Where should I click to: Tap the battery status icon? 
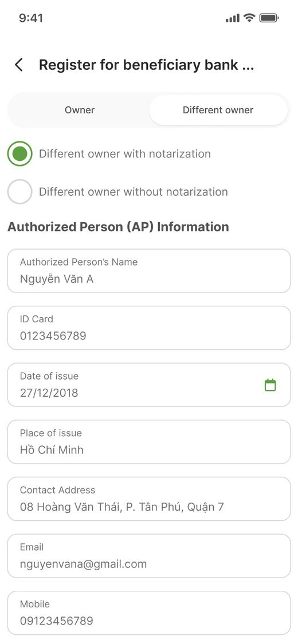[x=269, y=18]
